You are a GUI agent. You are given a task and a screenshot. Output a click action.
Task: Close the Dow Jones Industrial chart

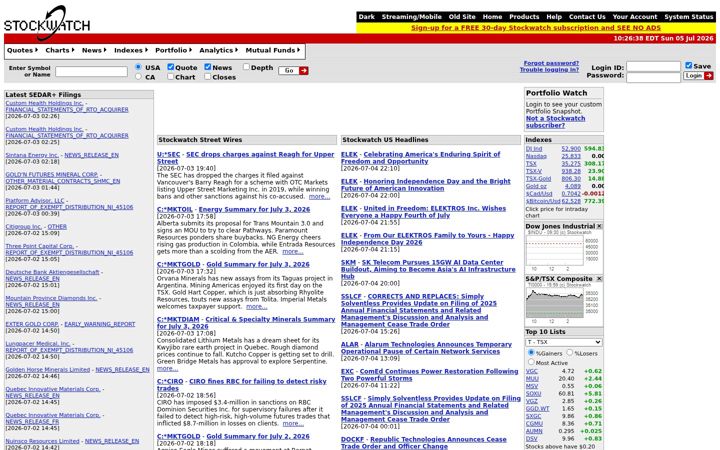(599, 226)
